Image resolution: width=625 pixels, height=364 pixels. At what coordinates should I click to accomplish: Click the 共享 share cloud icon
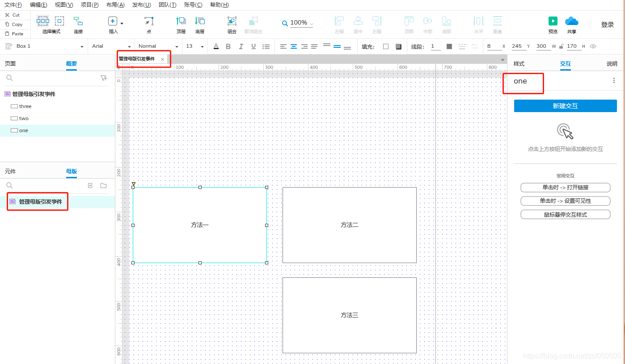572,21
